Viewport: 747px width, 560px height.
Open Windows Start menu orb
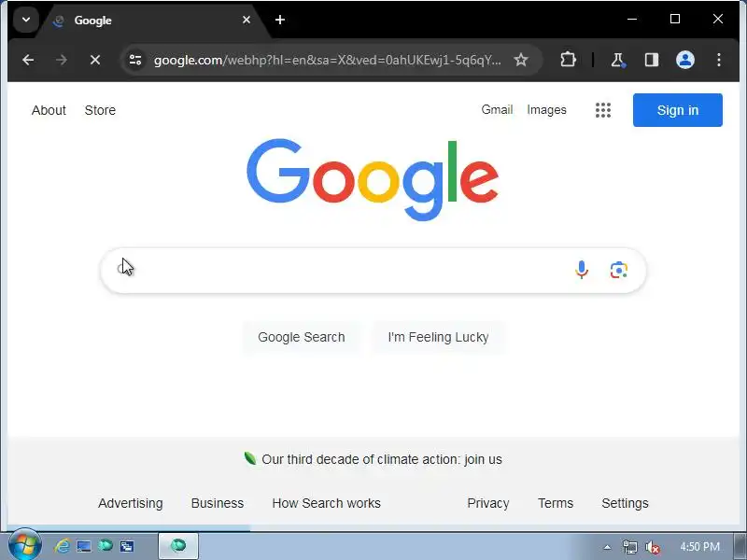coord(25,545)
